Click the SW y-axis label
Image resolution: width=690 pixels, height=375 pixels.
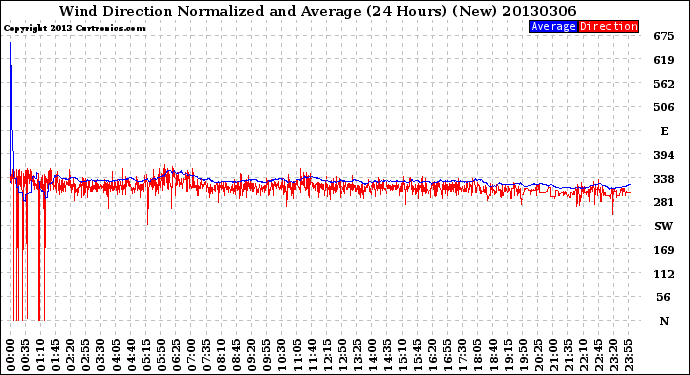coord(664,226)
